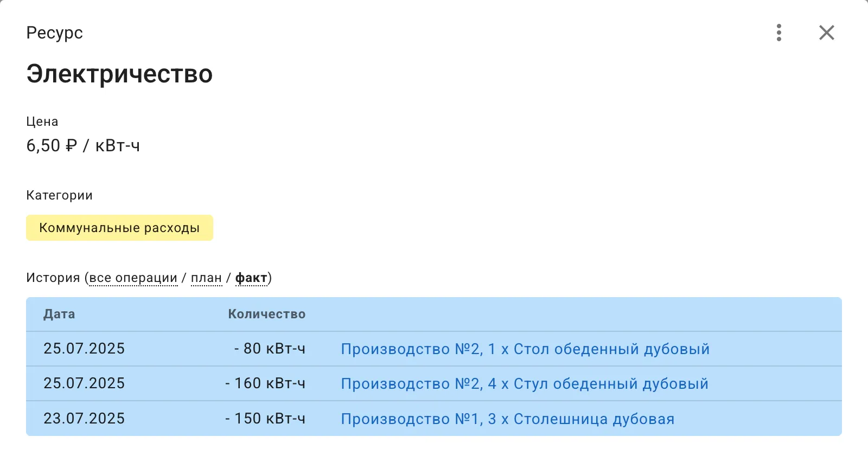Image resolution: width=868 pixels, height=475 pixels.
Task: Open the Коммунальные расходы category tag
Action: 119,228
